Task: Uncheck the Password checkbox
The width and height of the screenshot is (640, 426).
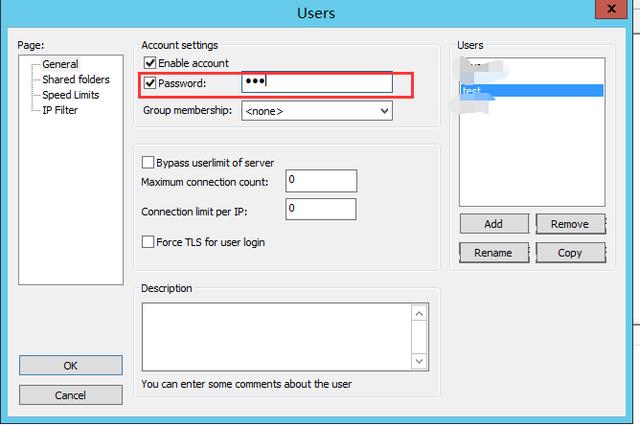Action: pyautogui.click(x=150, y=83)
